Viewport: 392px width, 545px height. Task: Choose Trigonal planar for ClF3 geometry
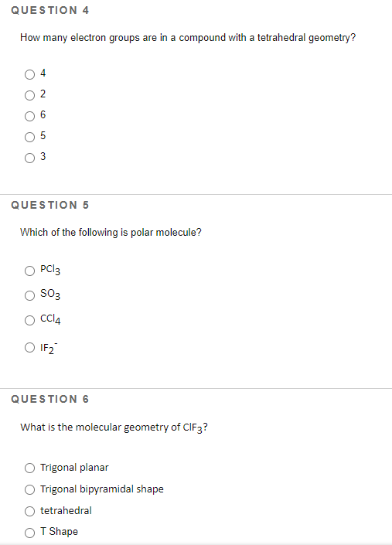pyautogui.click(x=30, y=468)
